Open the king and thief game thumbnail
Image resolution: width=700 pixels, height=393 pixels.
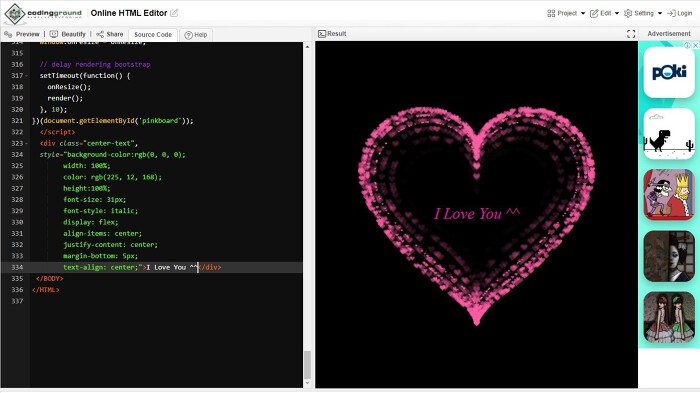pyautogui.click(x=669, y=194)
